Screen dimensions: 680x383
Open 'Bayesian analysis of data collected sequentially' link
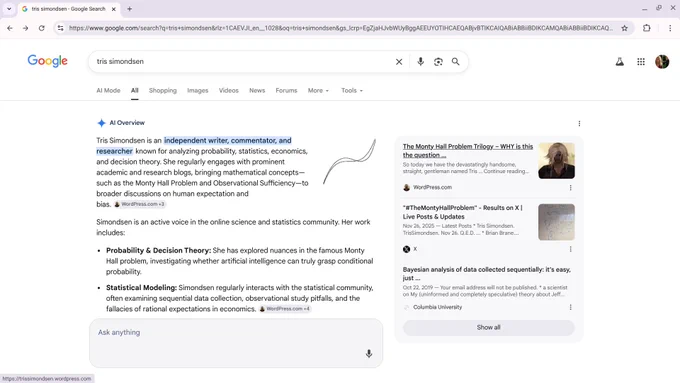(x=487, y=274)
